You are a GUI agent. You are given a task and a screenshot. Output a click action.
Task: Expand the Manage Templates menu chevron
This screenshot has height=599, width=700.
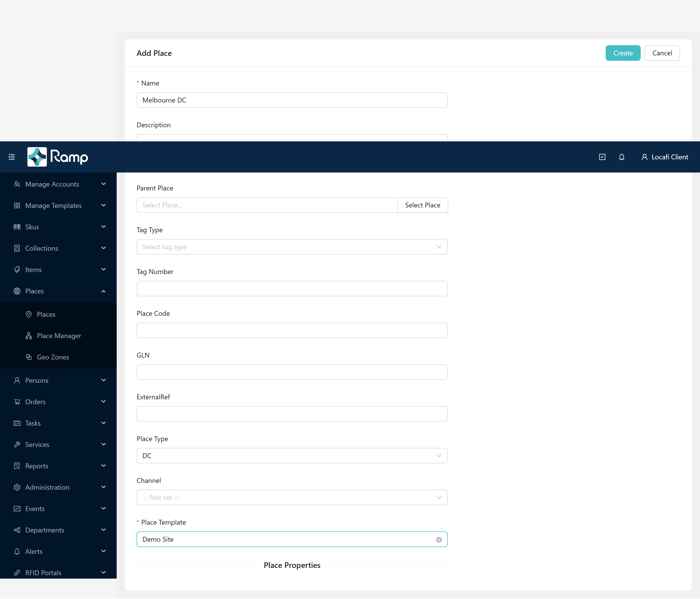pos(103,205)
